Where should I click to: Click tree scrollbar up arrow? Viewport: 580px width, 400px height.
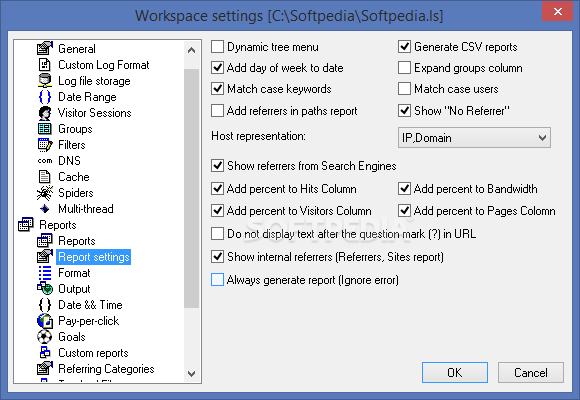click(x=191, y=50)
